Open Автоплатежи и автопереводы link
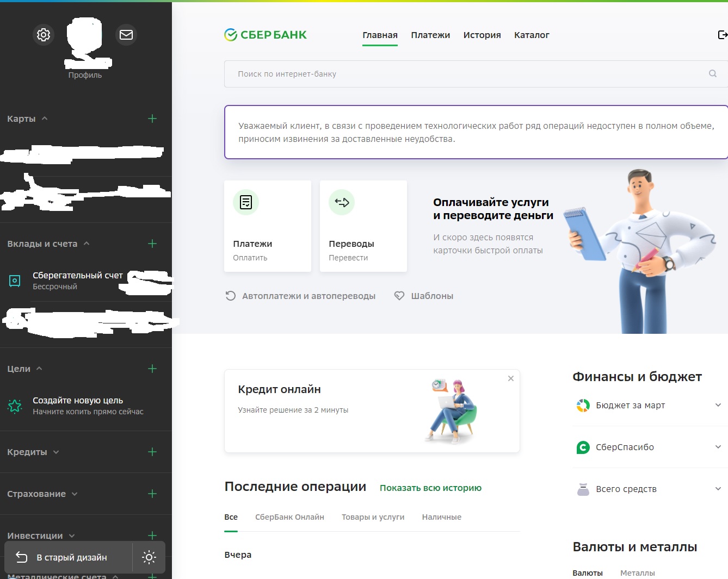The image size is (728, 579). tap(309, 296)
